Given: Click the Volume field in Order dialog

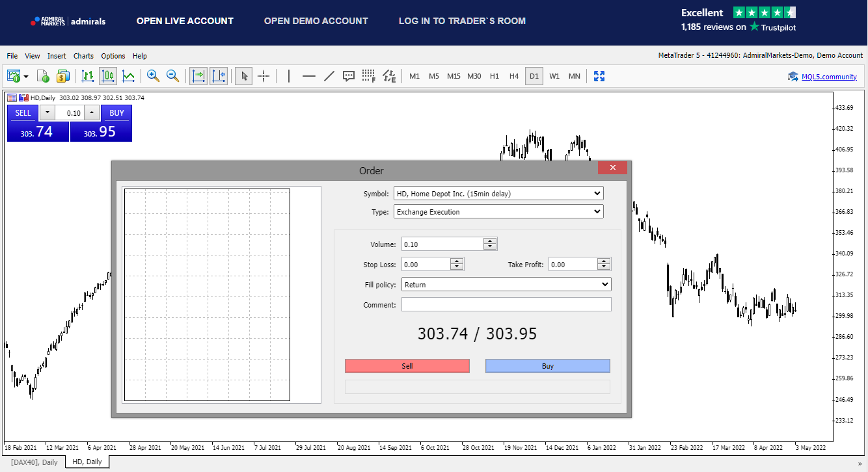Looking at the screenshot, I should (x=442, y=244).
